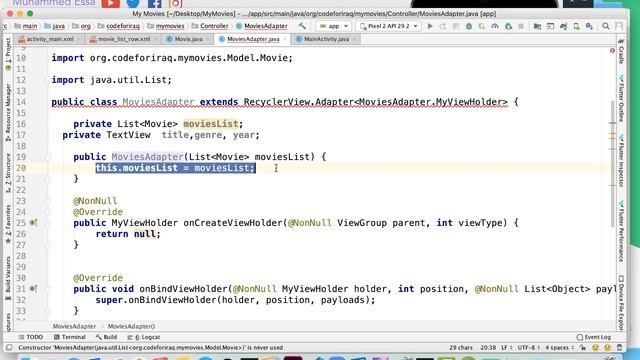
Task: Click the MoviesAdapter() breadcrumb below editor
Action: (x=131, y=327)
